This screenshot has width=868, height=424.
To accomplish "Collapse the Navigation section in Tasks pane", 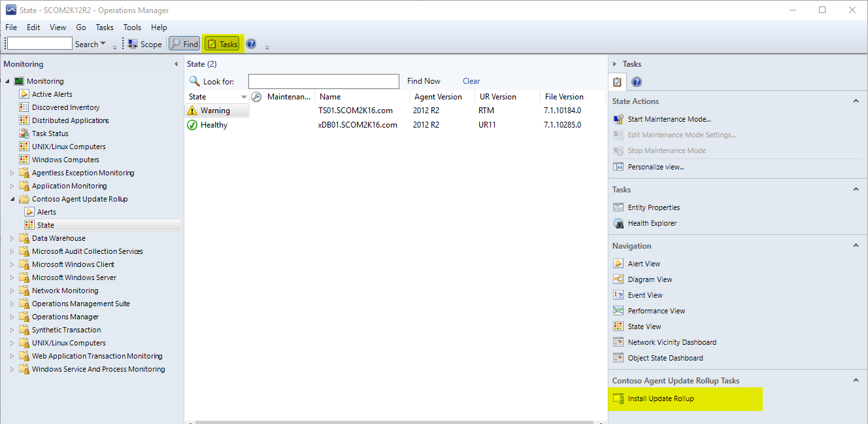I will (x=856, y=246).
